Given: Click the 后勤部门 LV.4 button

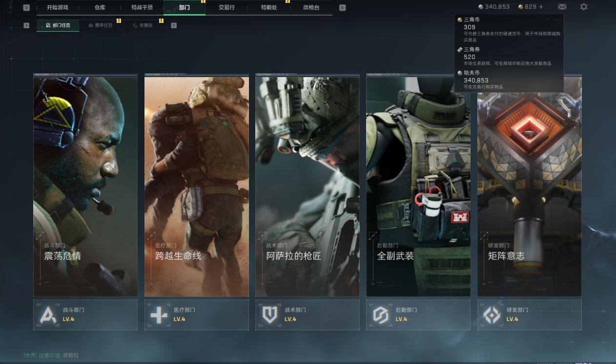Looking at the screenshot, I should (418, 315).
